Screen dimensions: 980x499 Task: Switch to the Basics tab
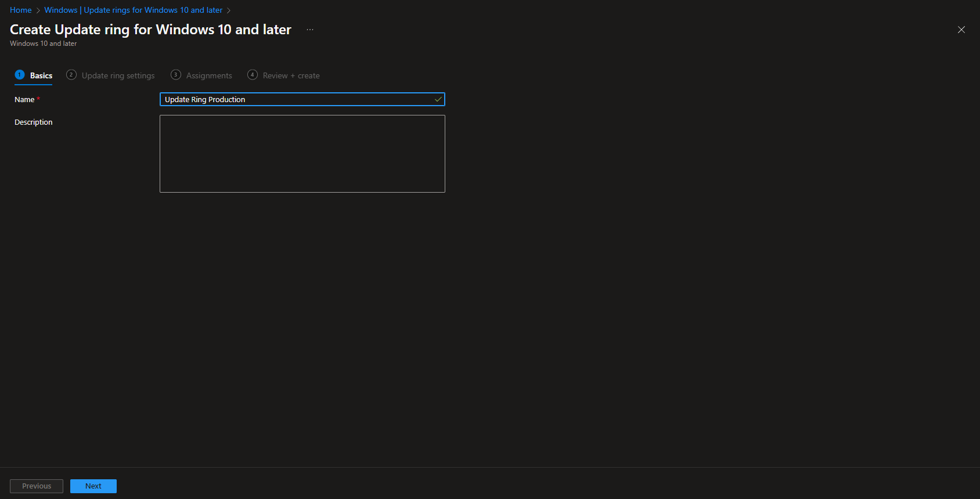click(x=41, y=75)
